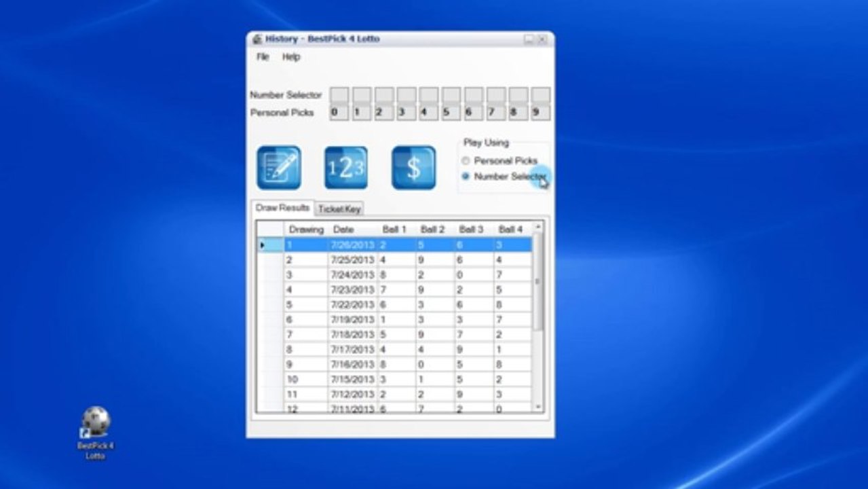Select the date cell 7/17/2013
This screenshot has width=868, height=489.
[x=352, y=349]
